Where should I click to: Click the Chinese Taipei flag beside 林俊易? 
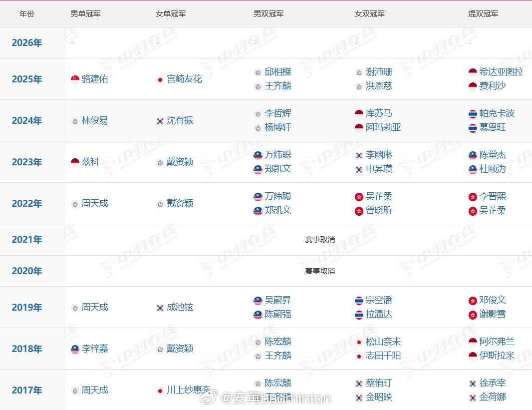[75, 121]
